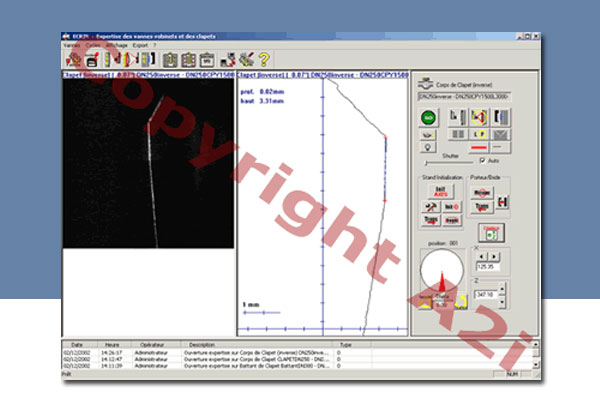Click the Opérateur column header

point(152,343)
